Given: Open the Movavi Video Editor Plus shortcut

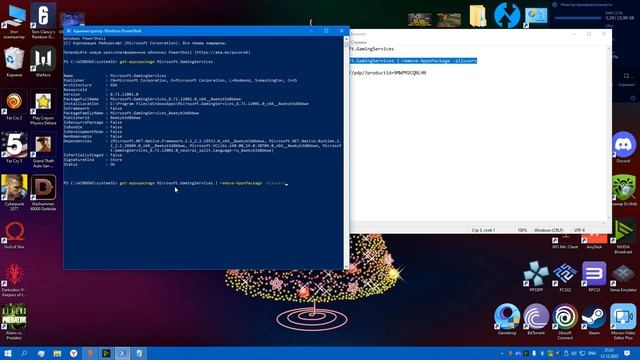Looking at the screenshot, I should click(x=623, y=322).
